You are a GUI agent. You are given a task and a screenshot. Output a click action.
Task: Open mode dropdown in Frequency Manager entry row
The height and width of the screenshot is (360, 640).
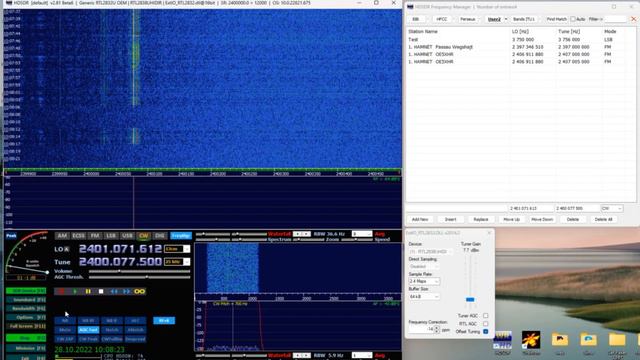pos(612,208)
